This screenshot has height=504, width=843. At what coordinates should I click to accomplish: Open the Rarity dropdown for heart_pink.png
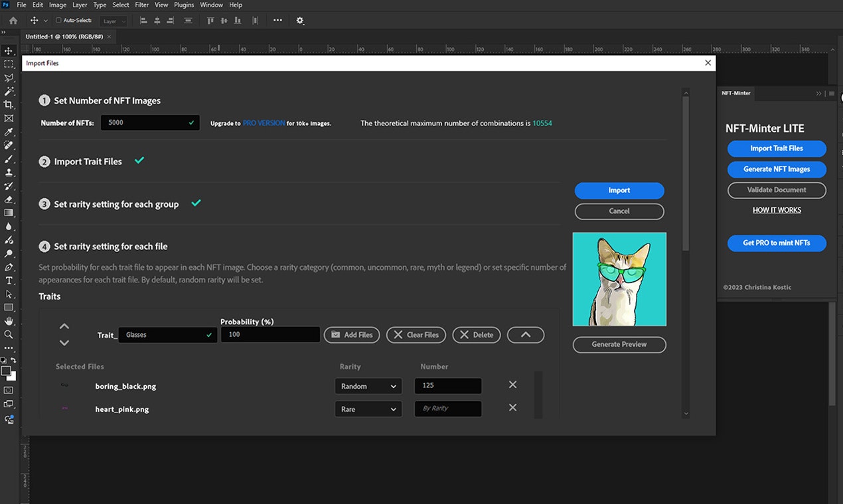click(x=368, y=409)
